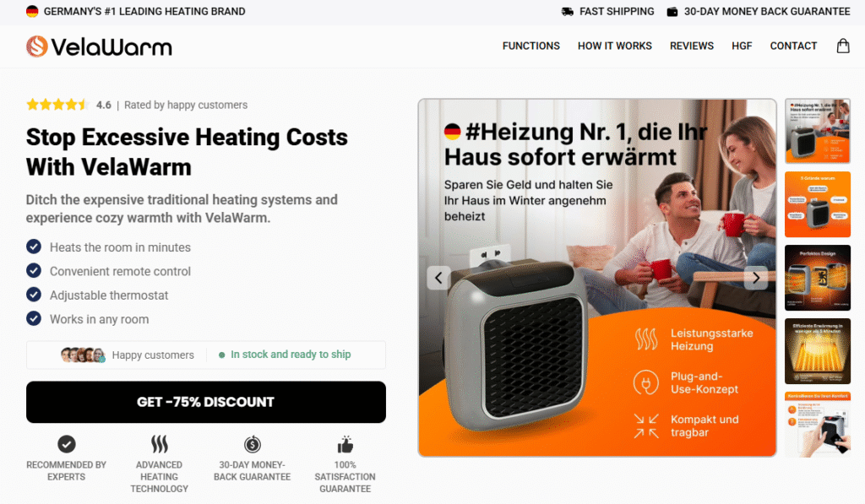The image size is (865, 504).
Task: Click the fast shipping truck icon
Action: click(x=567, y=12)
